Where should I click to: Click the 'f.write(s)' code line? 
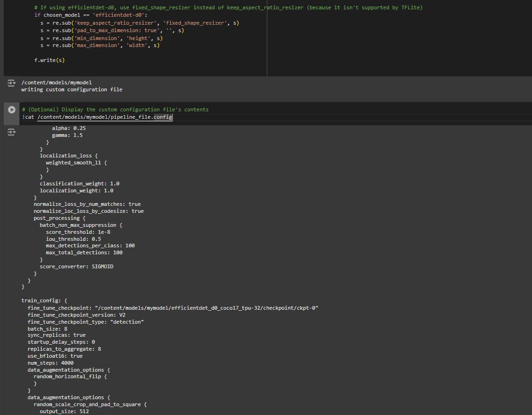(49, 60)
